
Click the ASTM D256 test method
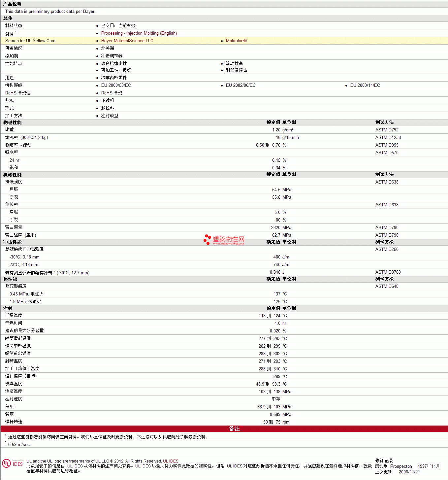(x=387, y=250)
